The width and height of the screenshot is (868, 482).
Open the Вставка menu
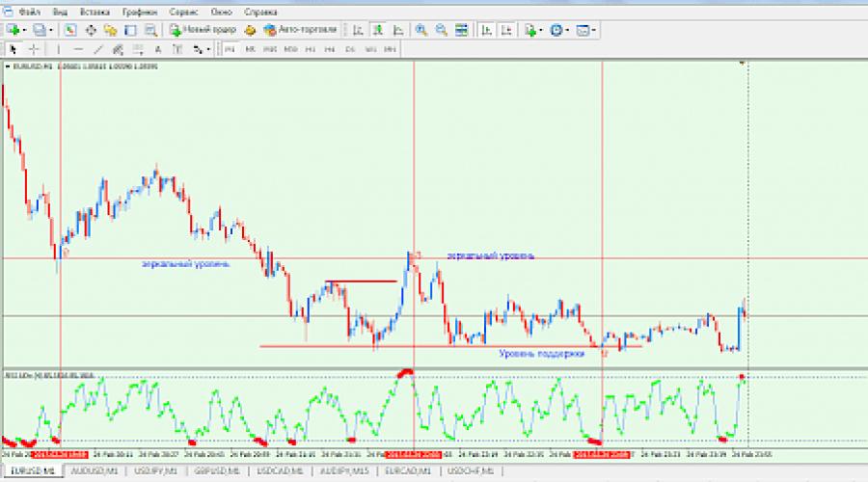95,12
